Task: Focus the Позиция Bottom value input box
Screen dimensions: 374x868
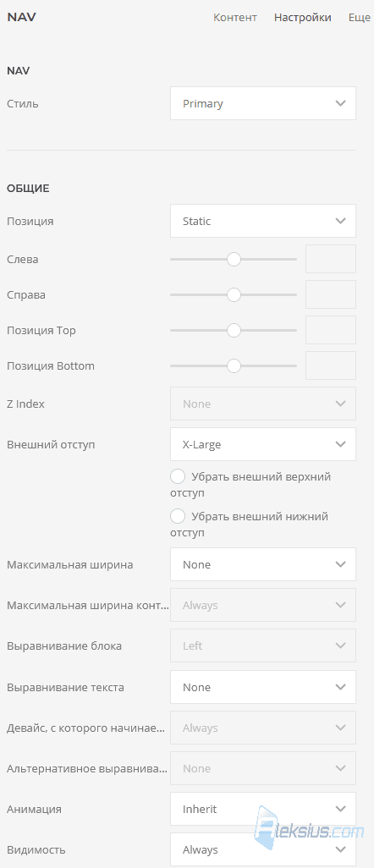Action: click(331, 366)
